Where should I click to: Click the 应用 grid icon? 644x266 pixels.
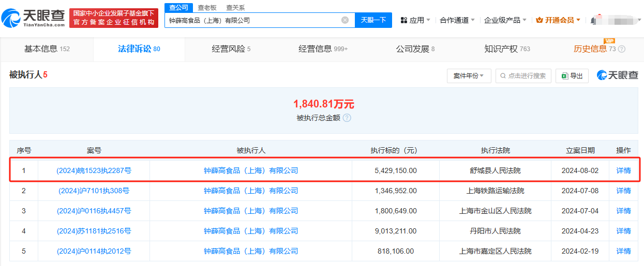[x=404, y=20]
